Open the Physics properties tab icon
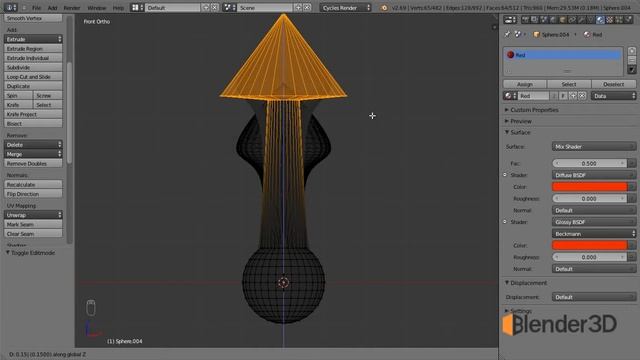640x360 pixels. coord(629,19)
